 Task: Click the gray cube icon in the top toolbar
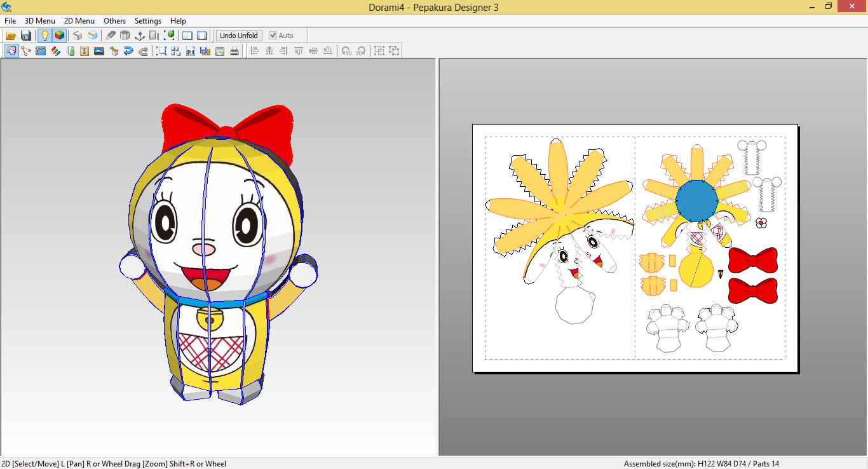[x=78, y=36]
